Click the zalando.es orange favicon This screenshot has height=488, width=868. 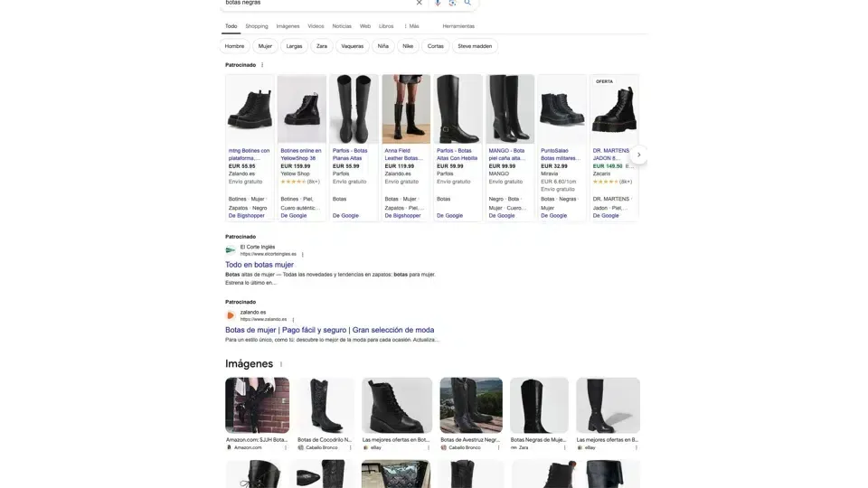[231, 315]
